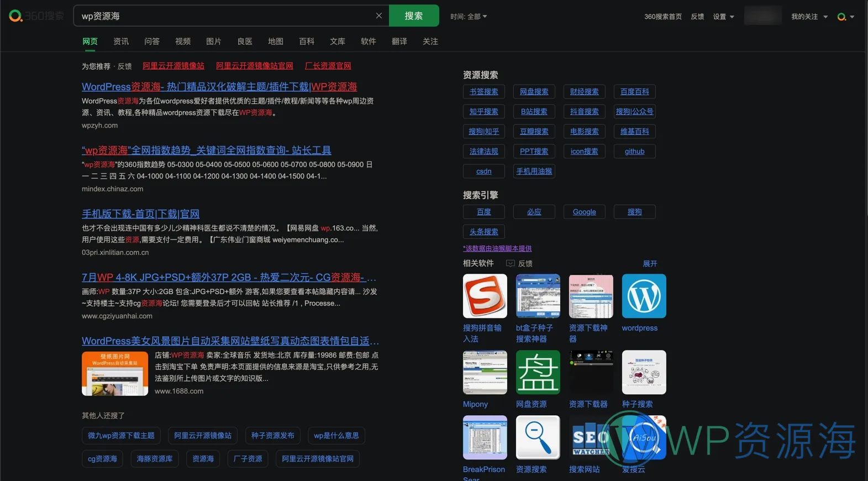Screen dimensions: 868x481
Task: Switch to the 资讯 tab
Action: point(121,41)
